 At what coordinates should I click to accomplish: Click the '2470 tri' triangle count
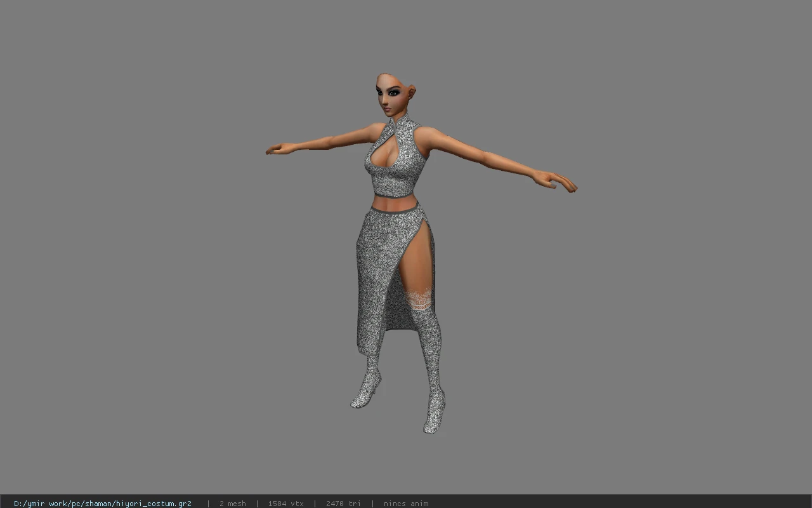tap(343, 504)
